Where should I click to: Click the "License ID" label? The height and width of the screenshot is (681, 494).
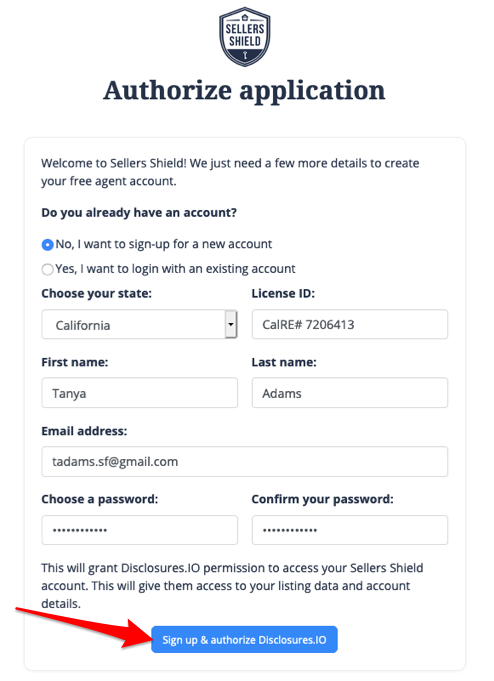tap(283, 294)
